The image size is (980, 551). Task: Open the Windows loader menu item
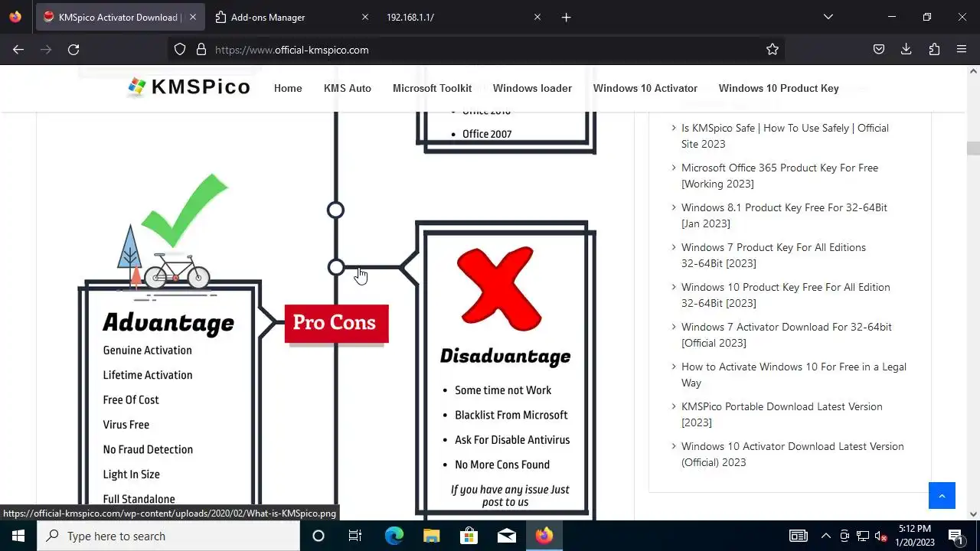pyautogui.click(x=532, y=88)
